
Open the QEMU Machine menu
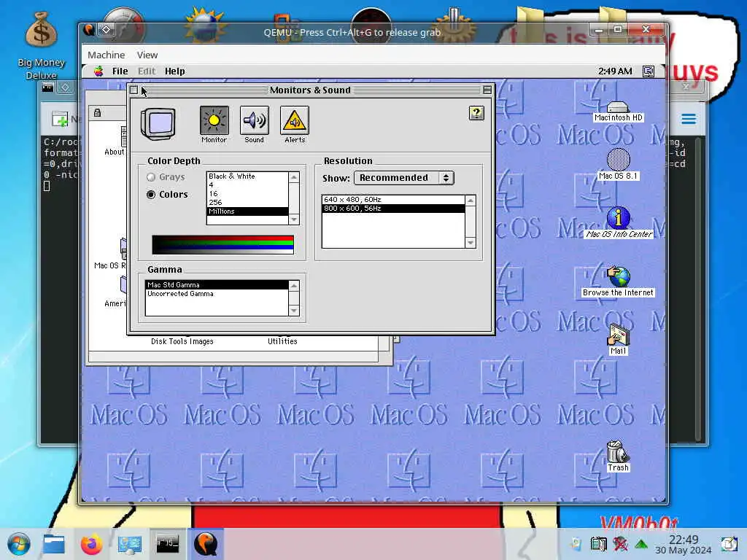click(107, 55)
